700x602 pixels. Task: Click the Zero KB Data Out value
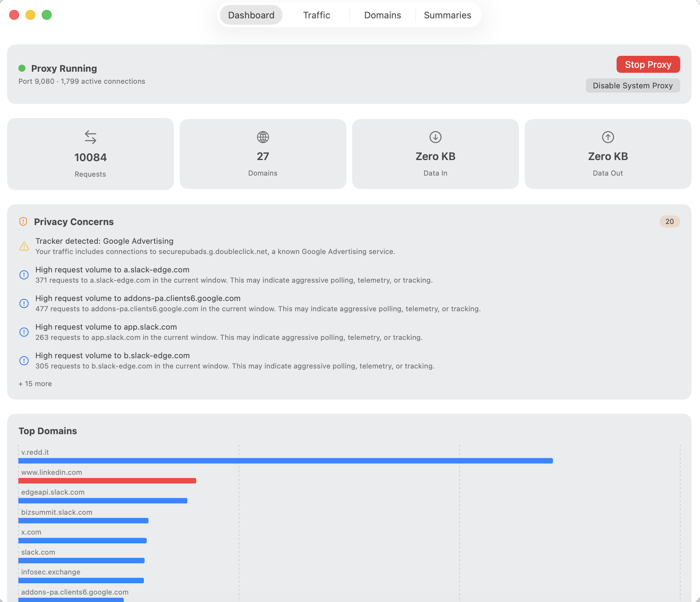(x=608, y=156)
